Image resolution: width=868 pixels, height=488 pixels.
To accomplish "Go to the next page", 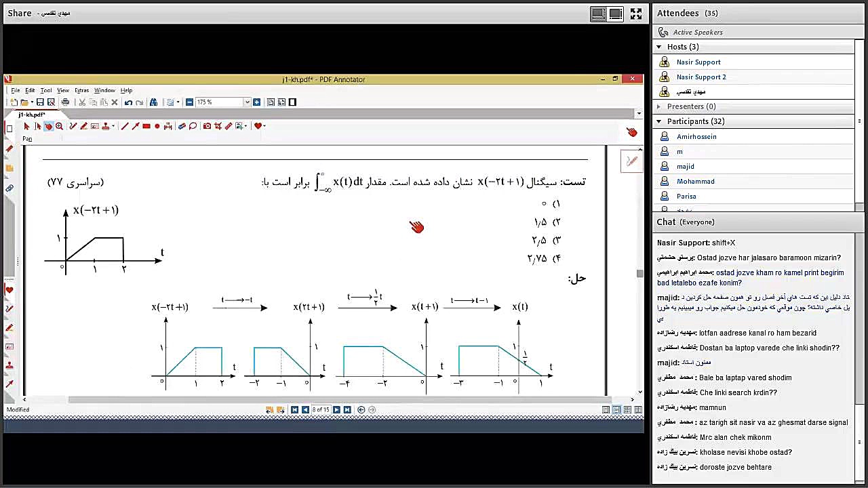I will pyautogui.click(x=336, y=410).
